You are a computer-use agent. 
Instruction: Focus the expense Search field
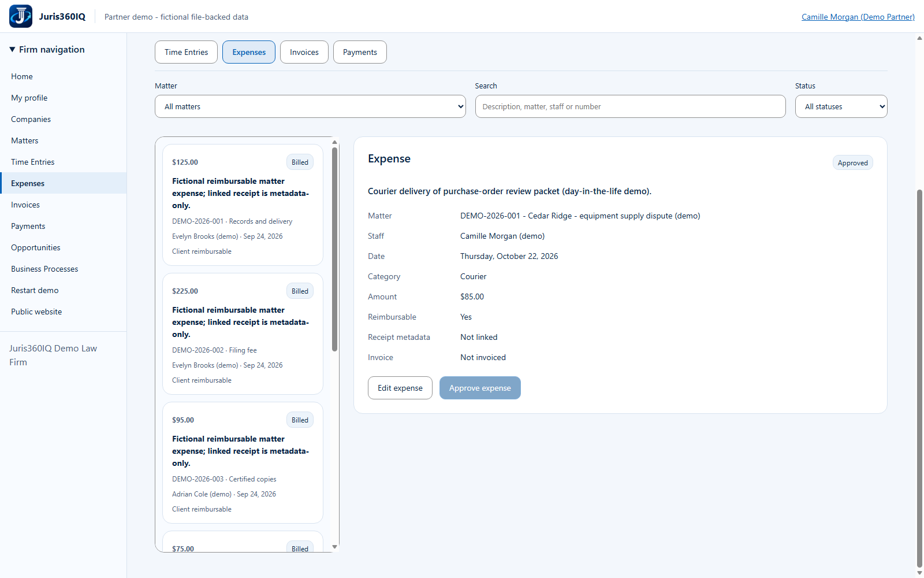click(x=630, y=106)
